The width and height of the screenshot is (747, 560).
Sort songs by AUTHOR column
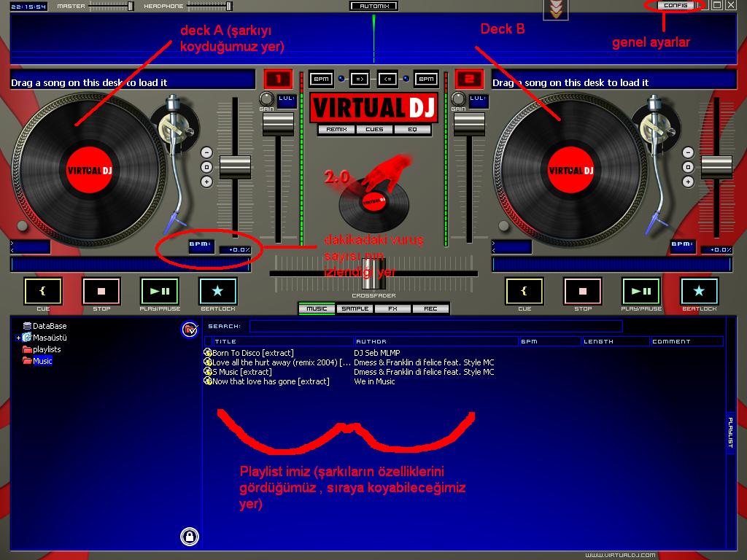pos(436,341)
